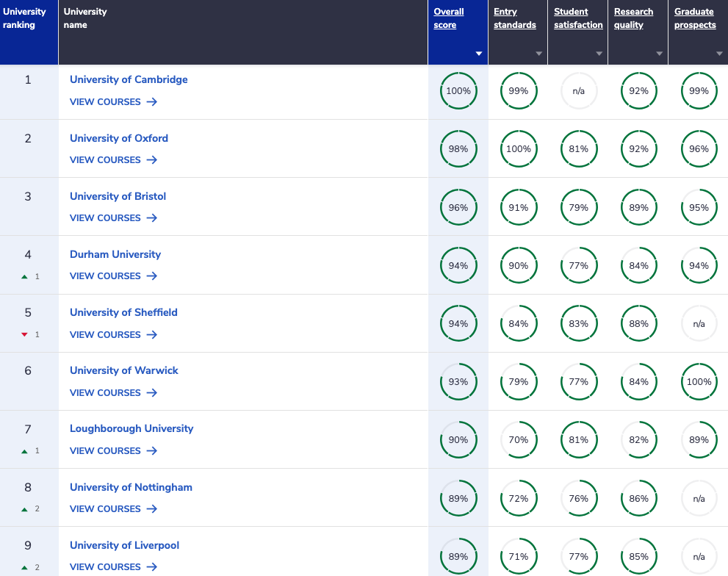This screenshot has width=728, height=576.
Task: Click Bristol 95% graduate prospects ring
Action: pos(699,207)
